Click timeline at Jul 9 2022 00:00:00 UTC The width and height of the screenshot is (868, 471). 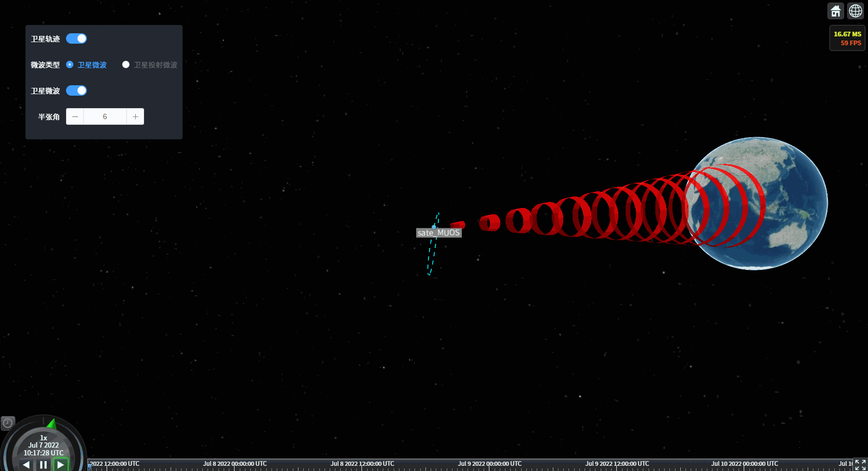pyautogui.click(x=489, y=464)
